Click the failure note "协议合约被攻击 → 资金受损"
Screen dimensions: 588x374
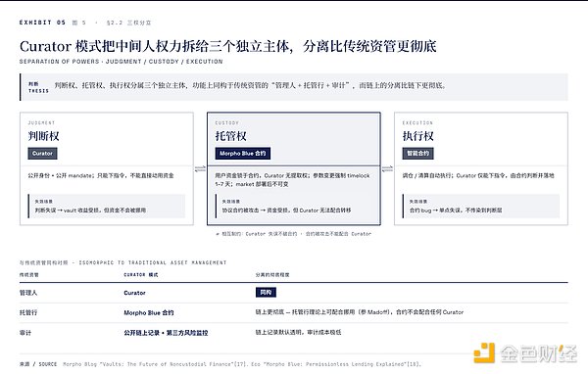click(x=286, y=210)
